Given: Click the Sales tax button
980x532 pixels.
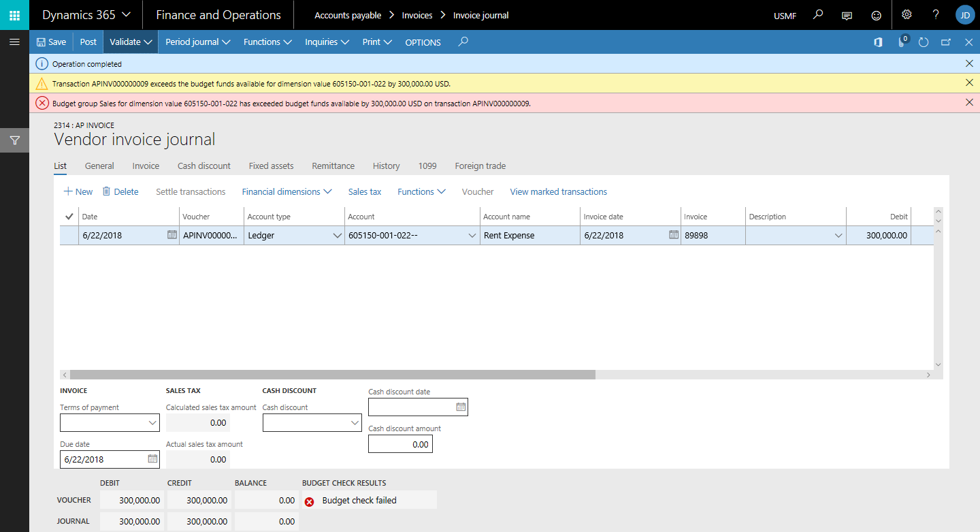Looking at the screenshot, I should click(365, 192).
